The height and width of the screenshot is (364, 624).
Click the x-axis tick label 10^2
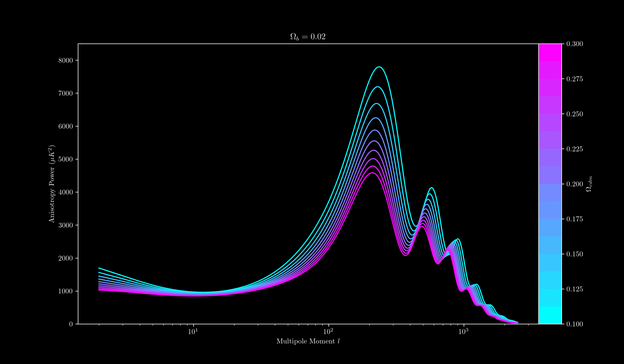pos(328,332)
